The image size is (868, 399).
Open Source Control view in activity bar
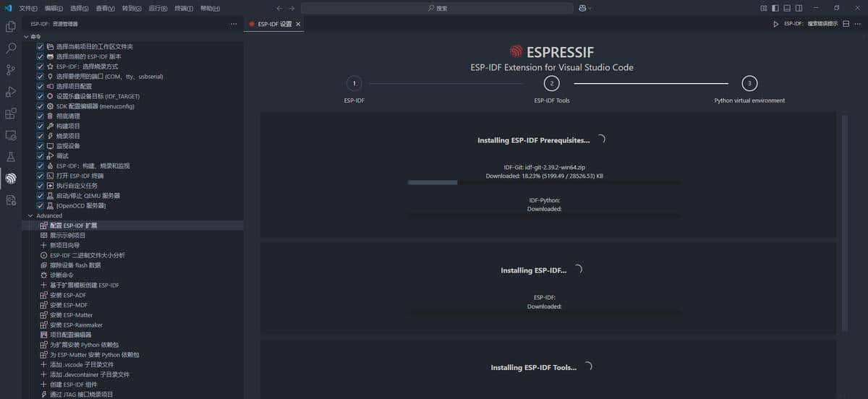point(11,70)
